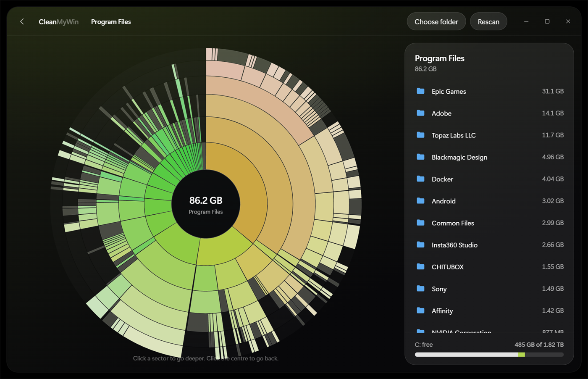Click the 4.96 GB size value

point(553,157)
